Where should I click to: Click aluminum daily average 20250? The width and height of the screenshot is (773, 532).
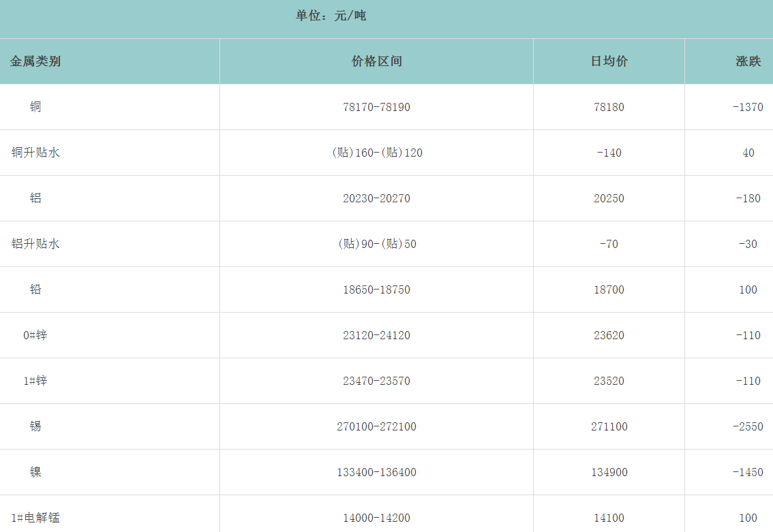point(609,198)
